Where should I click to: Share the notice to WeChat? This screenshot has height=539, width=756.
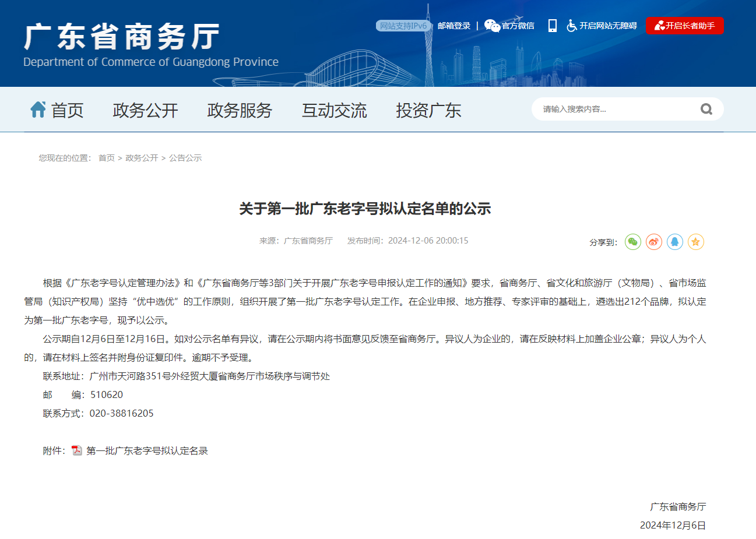pyautogui.click(x=632, y=242)
